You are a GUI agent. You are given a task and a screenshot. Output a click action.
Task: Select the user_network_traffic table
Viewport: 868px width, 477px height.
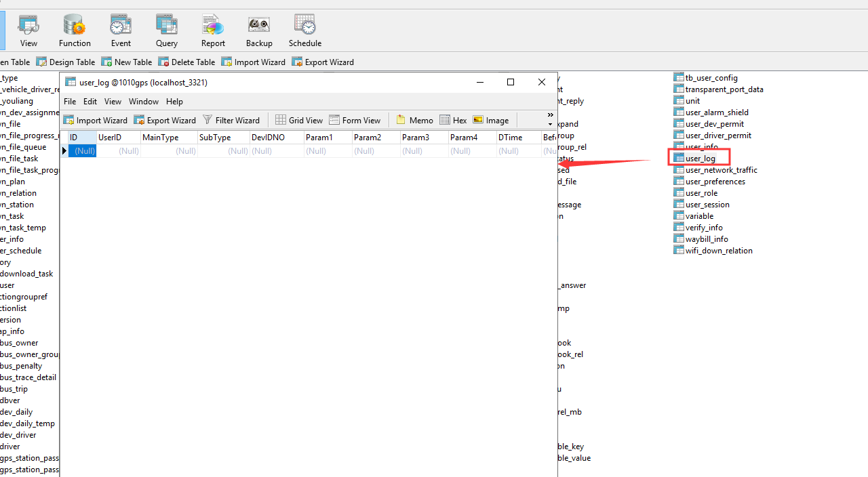(715, 170)
